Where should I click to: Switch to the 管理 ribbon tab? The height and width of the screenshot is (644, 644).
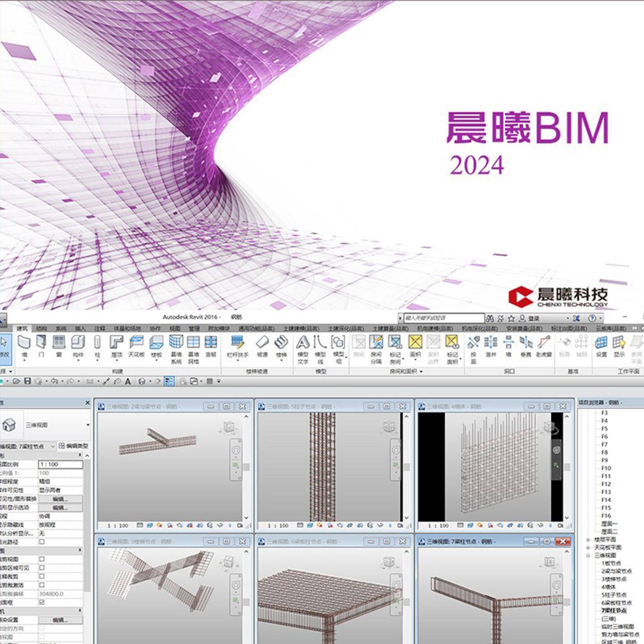[x=194, y=328]
